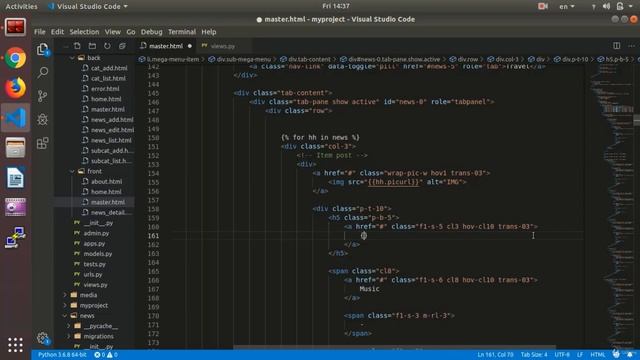The image size is (640, 360).
Task: Click the errors and warnings status indicator
Action: point(106,355)
